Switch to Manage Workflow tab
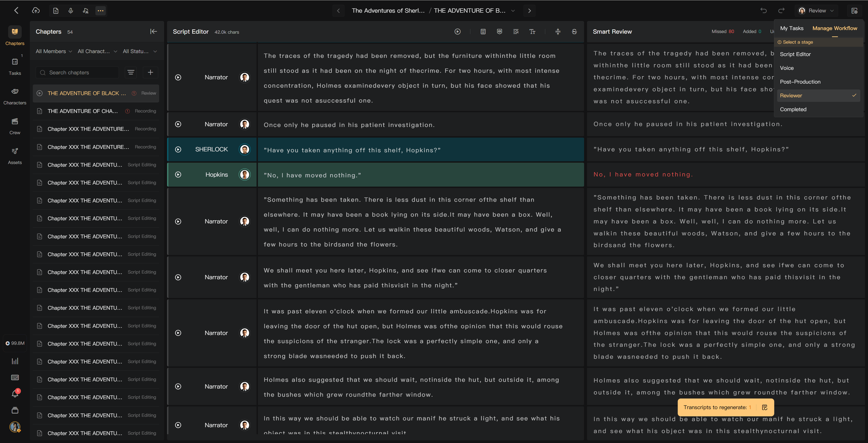This screenshot has height=443, width=868. click(x=835, y=28)
